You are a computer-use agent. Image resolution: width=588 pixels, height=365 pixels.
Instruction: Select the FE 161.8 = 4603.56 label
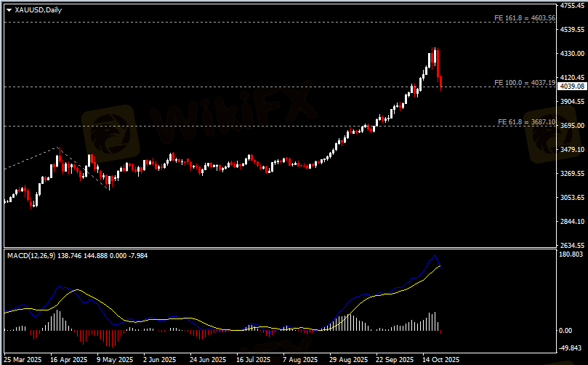coord(525,17)
